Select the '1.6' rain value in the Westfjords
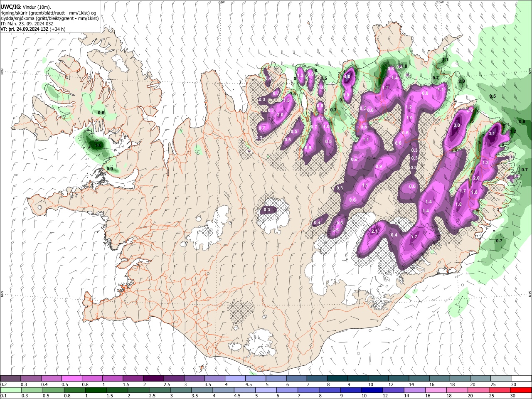The width and height of the screenshot is (532, 399). coord(98,145)
